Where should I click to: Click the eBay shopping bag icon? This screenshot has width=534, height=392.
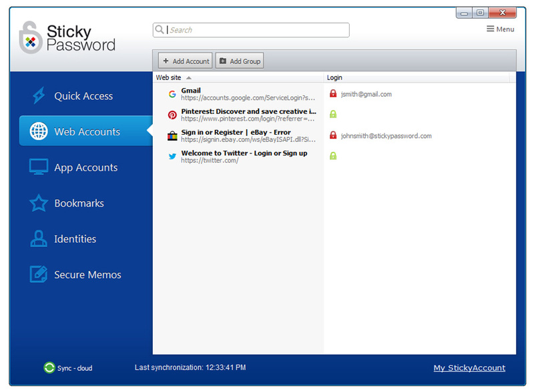(x=172, y=136)
